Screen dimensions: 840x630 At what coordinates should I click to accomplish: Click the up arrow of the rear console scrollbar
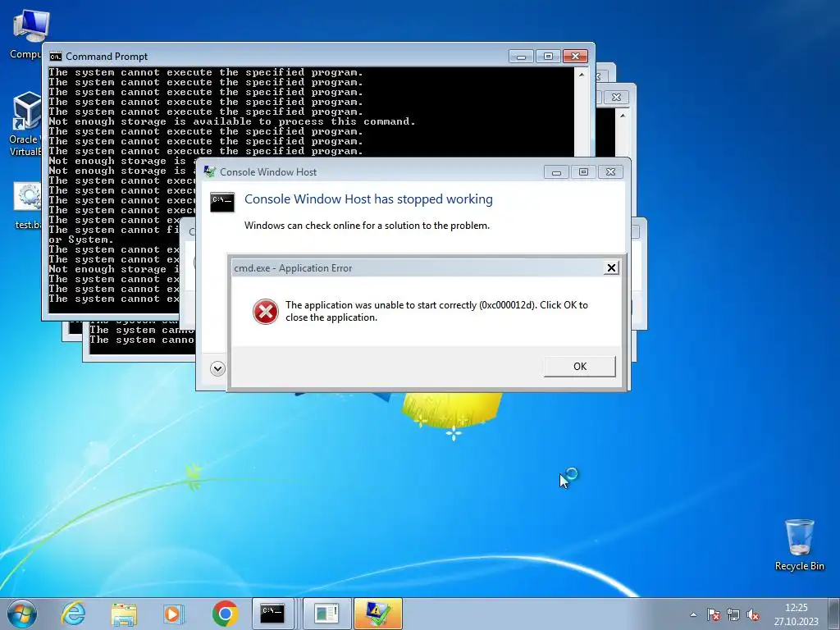623,115
